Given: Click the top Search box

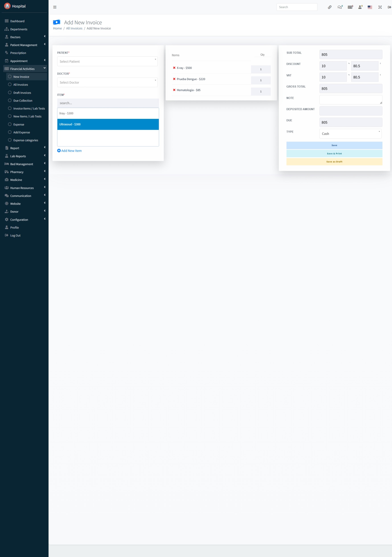Looking at the screenshot, I should click(x=297, y=7).
